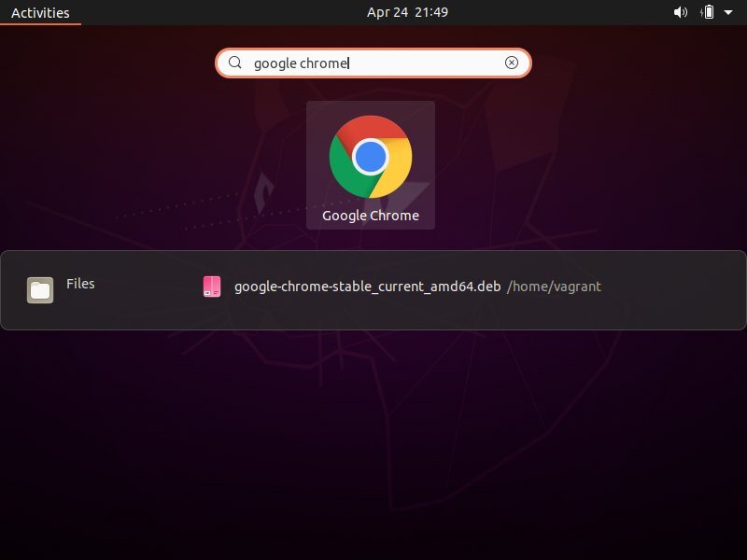Click the magnifying glass in the search bar
Screen dimensions: 747x560
[236, 63]
